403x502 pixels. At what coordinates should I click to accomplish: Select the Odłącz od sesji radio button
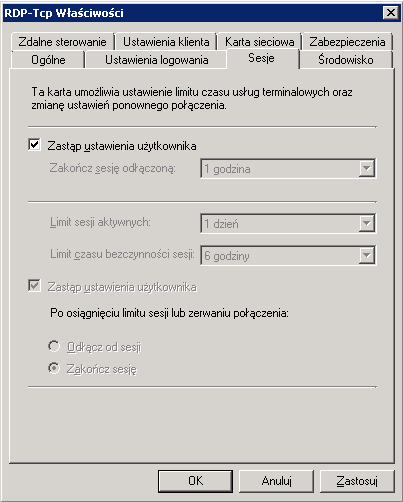[x=54, y=346]
